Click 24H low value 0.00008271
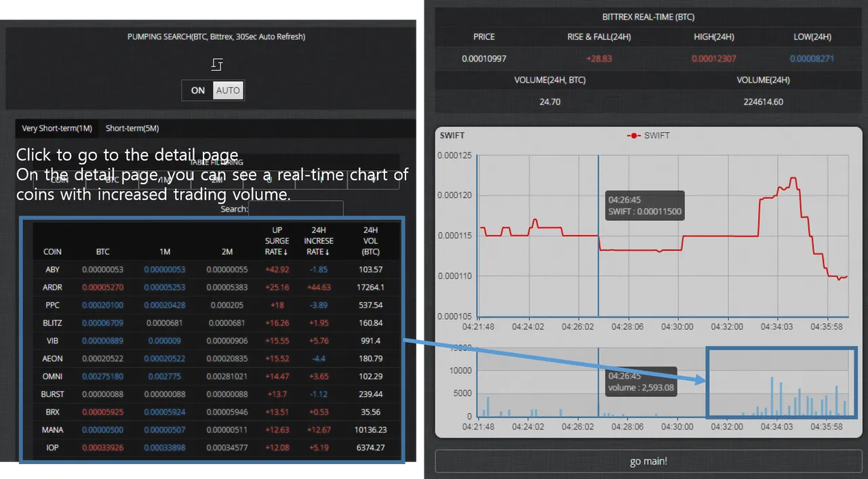Screen dimensions: 868x479 coord(812,58)
